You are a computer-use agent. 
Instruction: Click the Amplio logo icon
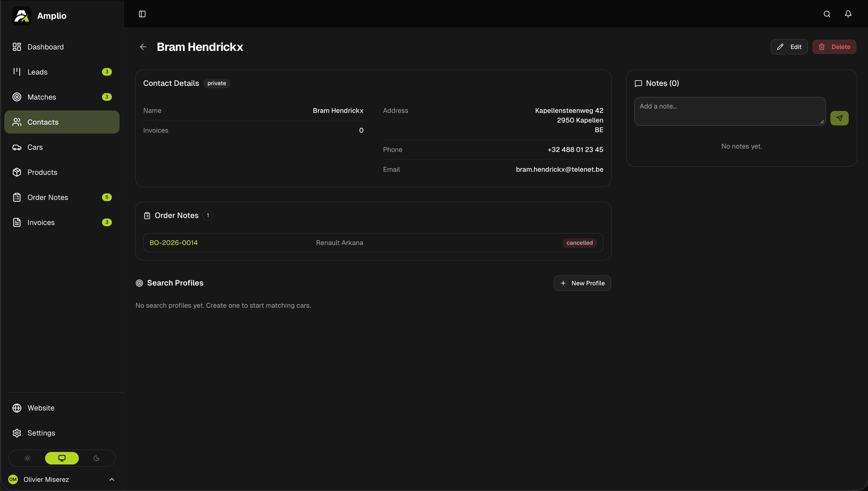point(21,15)
